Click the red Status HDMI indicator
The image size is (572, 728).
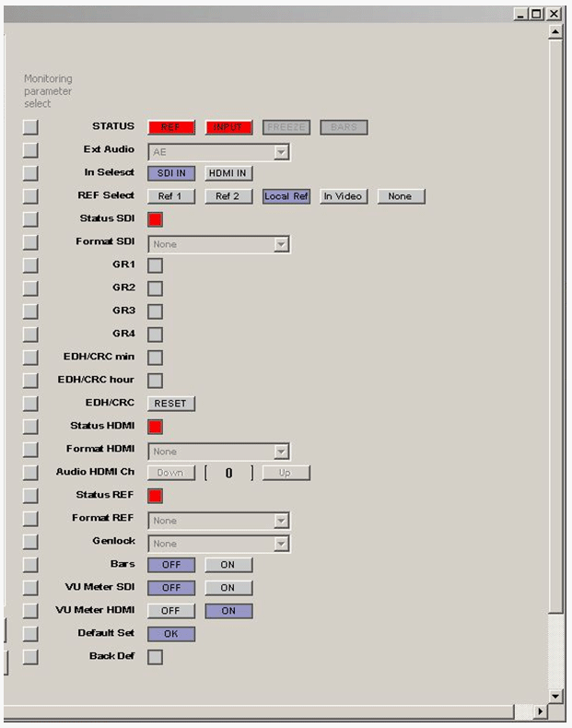click(156, 427)
